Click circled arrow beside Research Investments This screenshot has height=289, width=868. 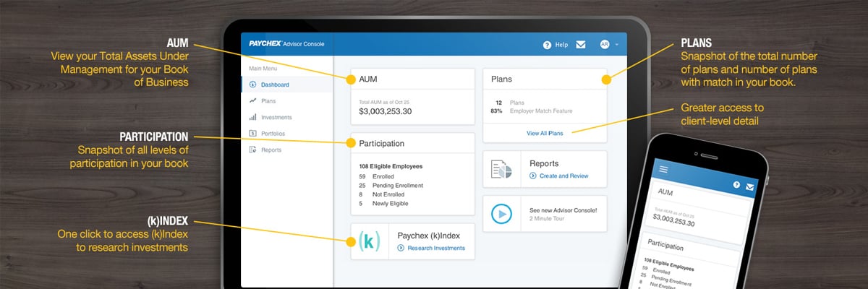[x=401, y=248]
